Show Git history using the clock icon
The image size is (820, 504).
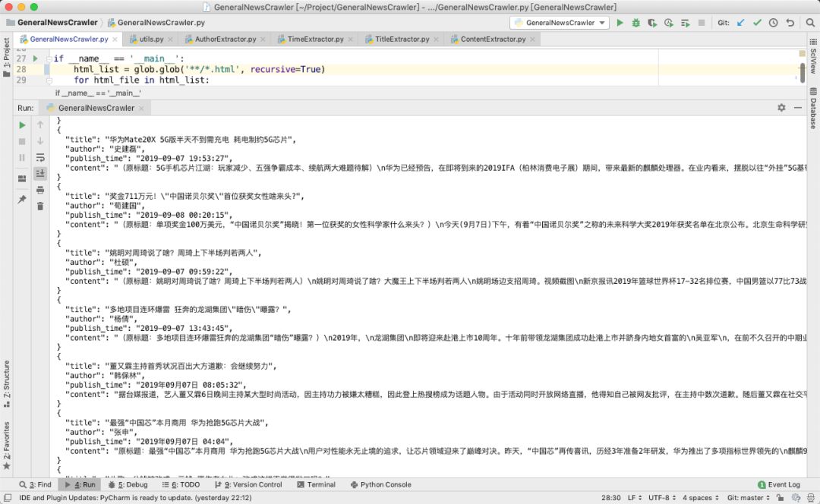click(774, 23)
